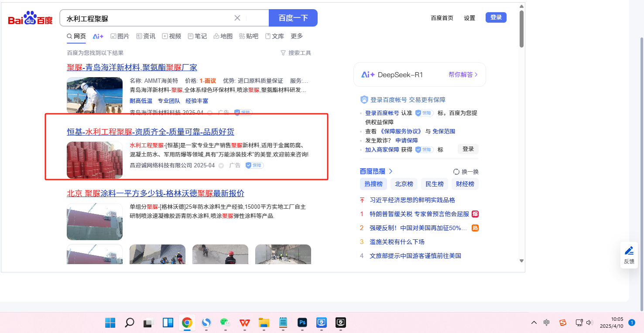Clear the search box with the X icon
Screen dimensions: 644x333
[237, 18]
